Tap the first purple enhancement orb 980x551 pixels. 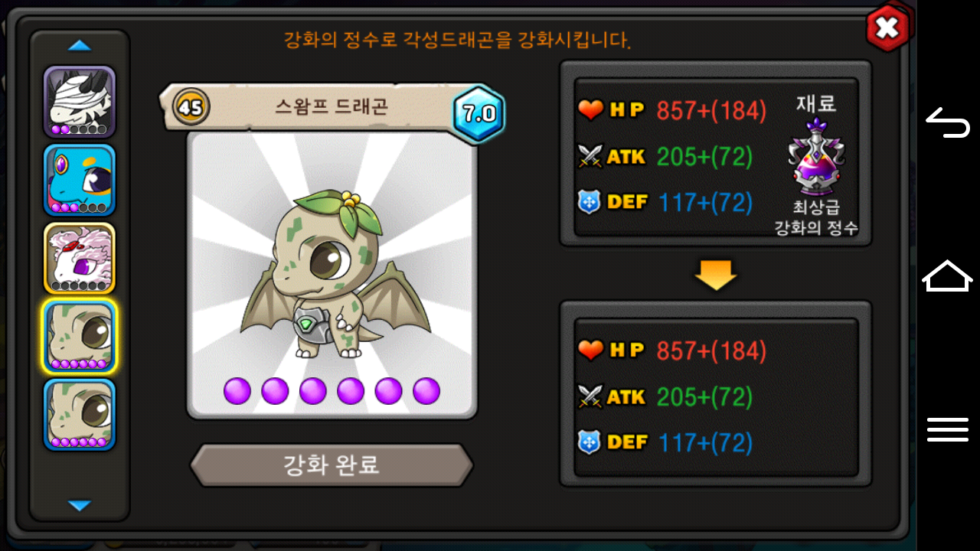coord(237,391)
